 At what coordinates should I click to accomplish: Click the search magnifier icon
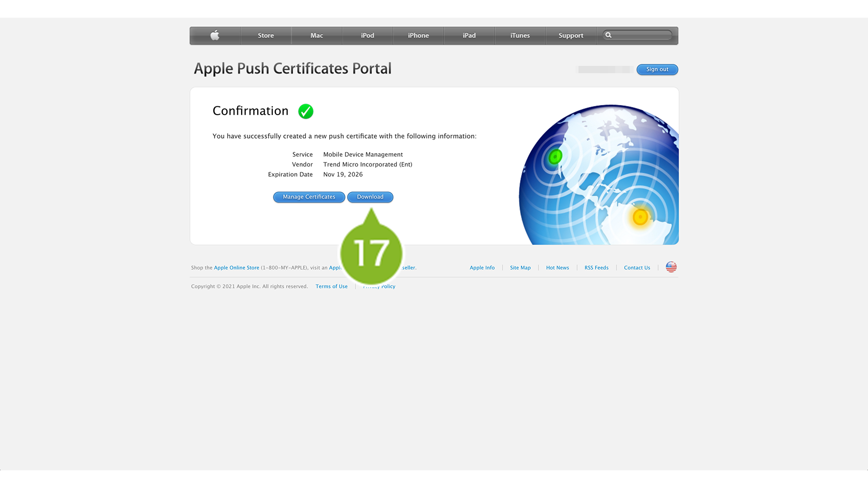tap(608, 35)
